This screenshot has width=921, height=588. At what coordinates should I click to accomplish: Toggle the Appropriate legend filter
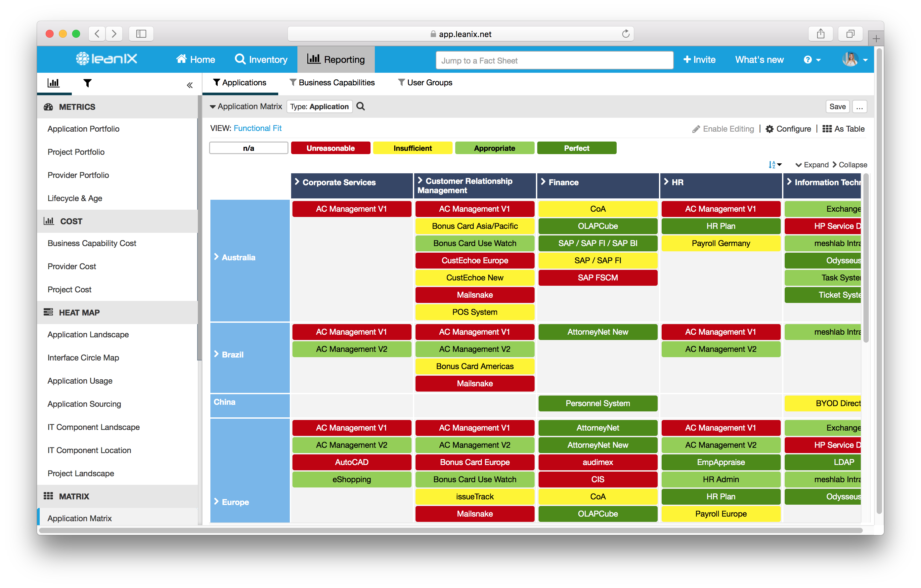[x=495, y=148]
